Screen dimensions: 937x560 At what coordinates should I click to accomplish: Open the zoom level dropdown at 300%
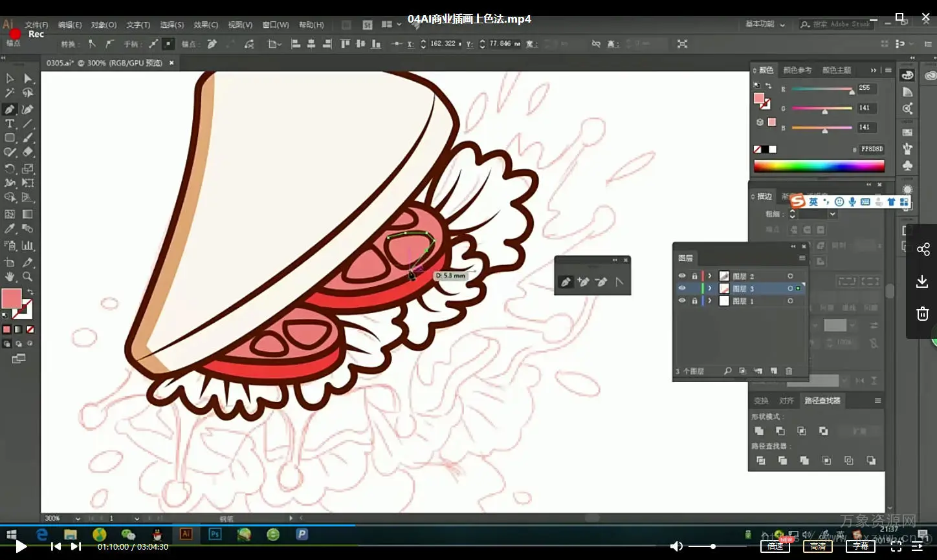(78, 519)
